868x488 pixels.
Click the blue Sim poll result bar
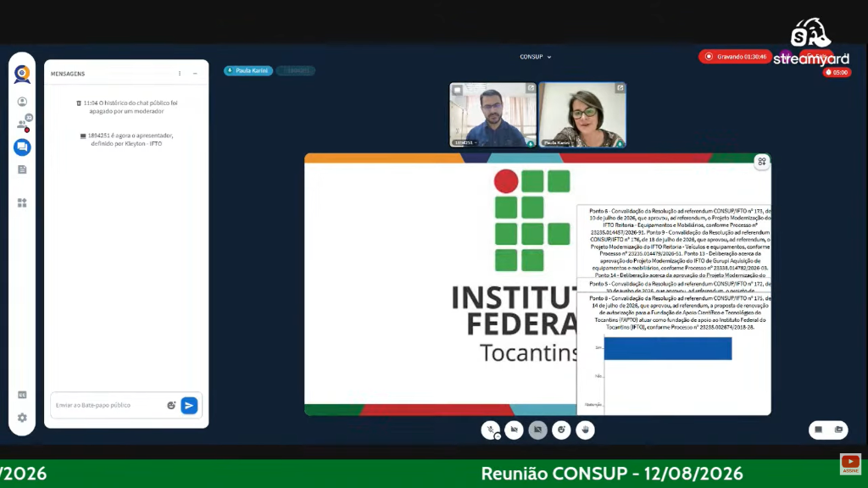[x=668, y=349]
